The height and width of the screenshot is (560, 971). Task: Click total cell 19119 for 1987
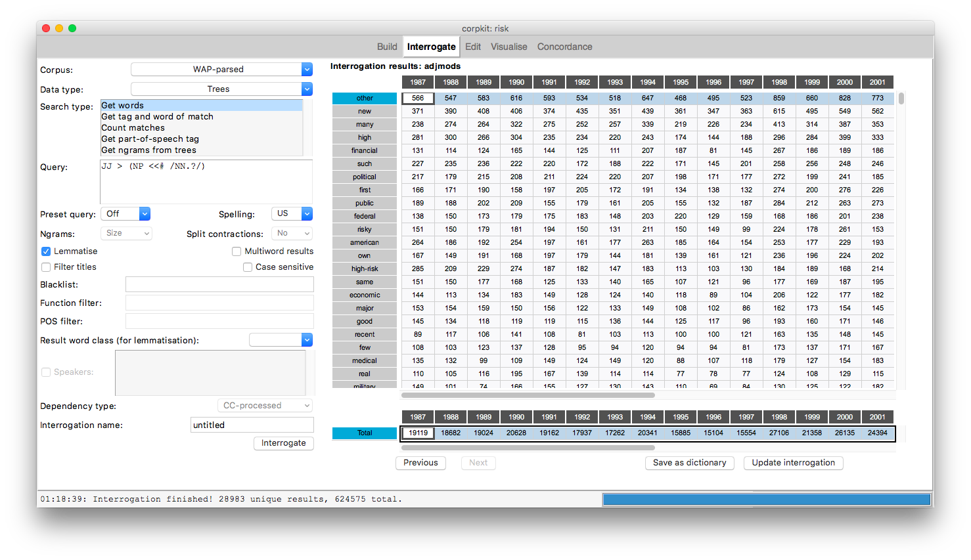point(418,433)
